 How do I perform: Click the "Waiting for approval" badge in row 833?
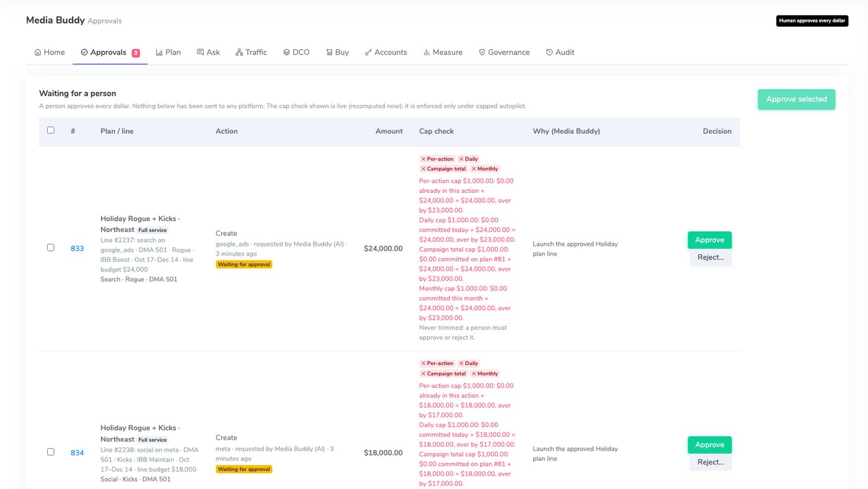244,264
